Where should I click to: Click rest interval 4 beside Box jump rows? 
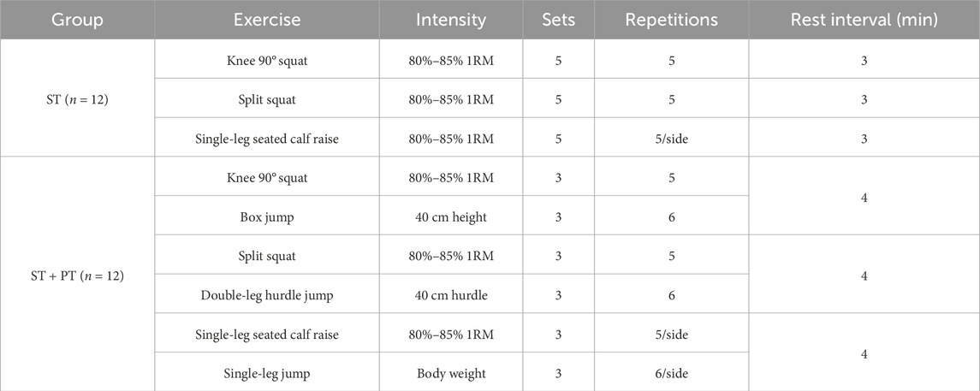click(x=864, y=198)
